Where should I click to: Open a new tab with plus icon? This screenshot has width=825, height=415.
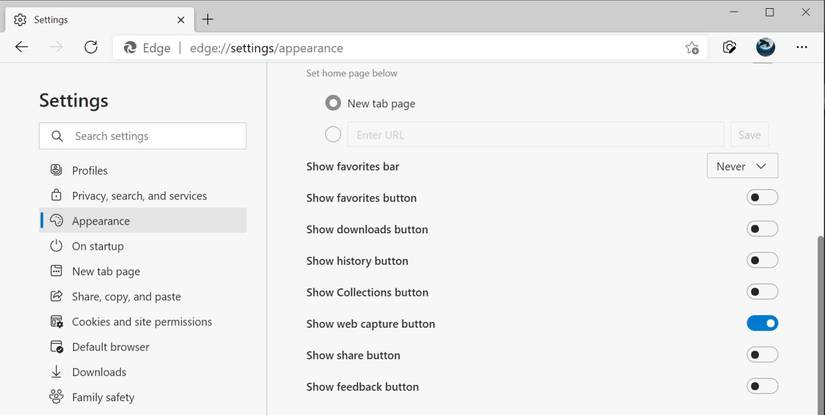pyautogui.click(x=208, y=19)
